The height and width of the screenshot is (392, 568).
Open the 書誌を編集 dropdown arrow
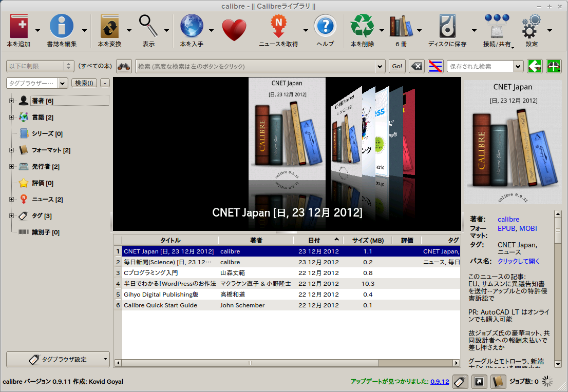pyautogui.click(x=84, y=30)
